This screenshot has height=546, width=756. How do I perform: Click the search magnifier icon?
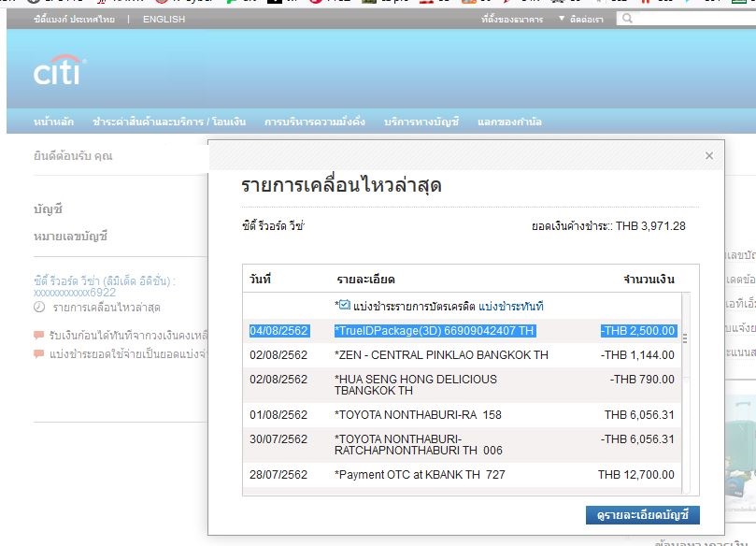(x=627, y=19)
